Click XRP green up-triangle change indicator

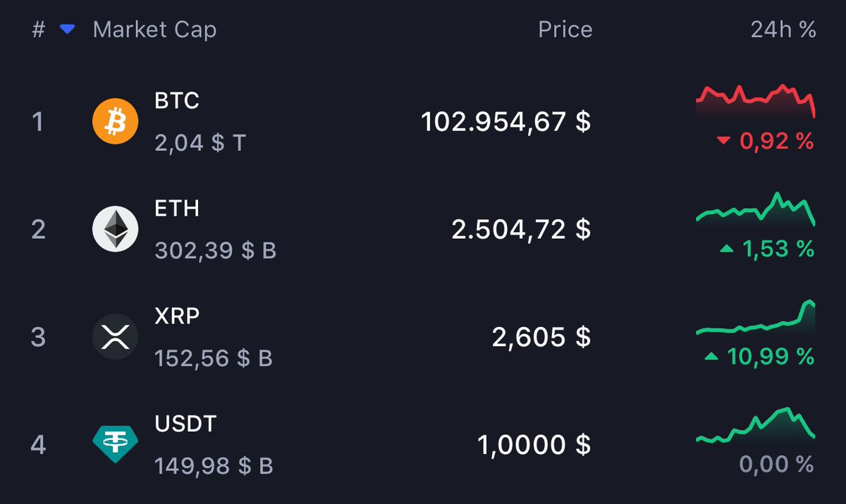(x=711, y=357)
